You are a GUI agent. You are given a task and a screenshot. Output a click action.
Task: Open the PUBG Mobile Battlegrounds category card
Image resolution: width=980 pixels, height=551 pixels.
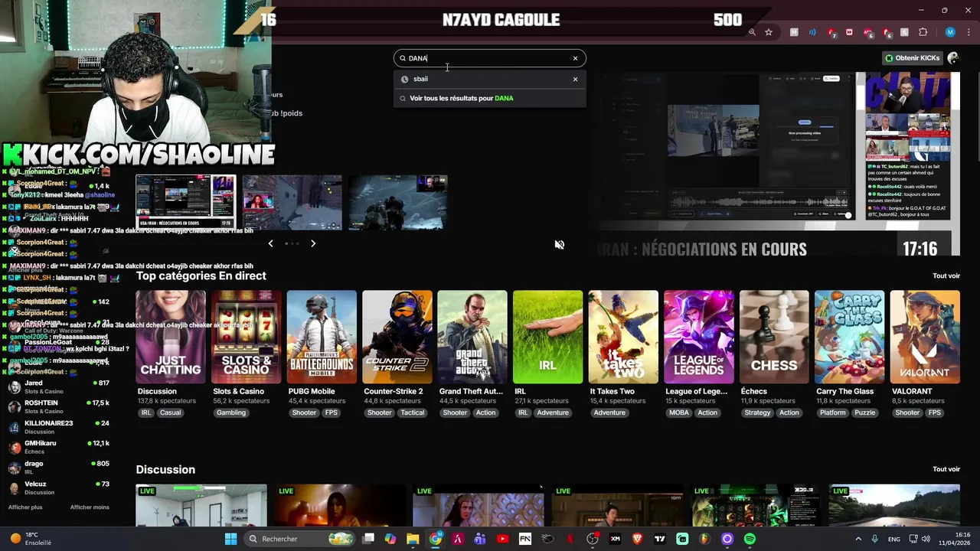[322, 337]
